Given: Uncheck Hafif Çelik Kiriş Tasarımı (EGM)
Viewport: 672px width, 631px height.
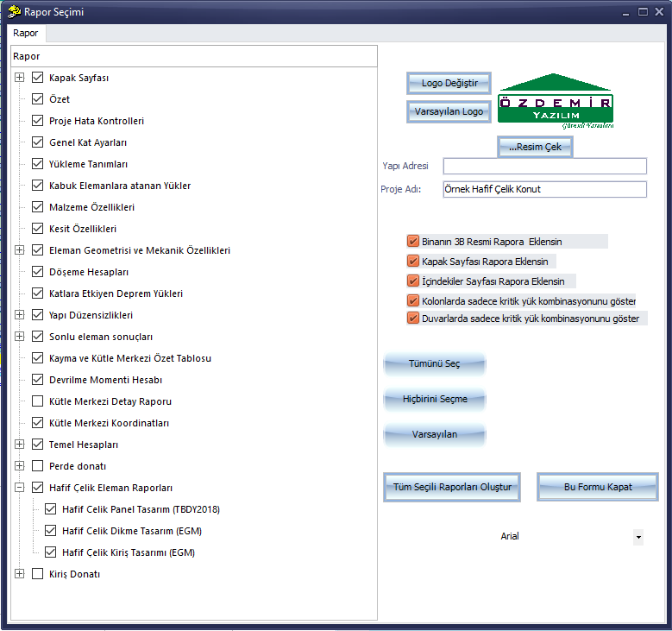Looking at the screenshot, I should click(x=51, y=552).
